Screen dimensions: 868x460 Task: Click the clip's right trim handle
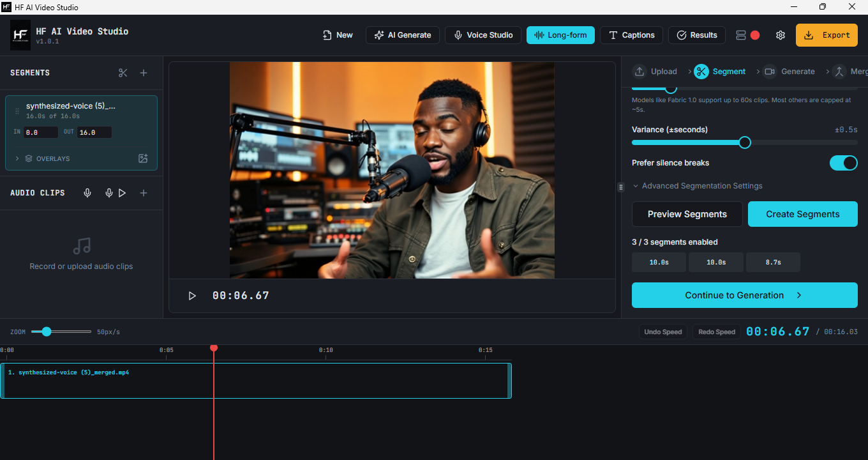pyautogui.click(x=509, y=381)
